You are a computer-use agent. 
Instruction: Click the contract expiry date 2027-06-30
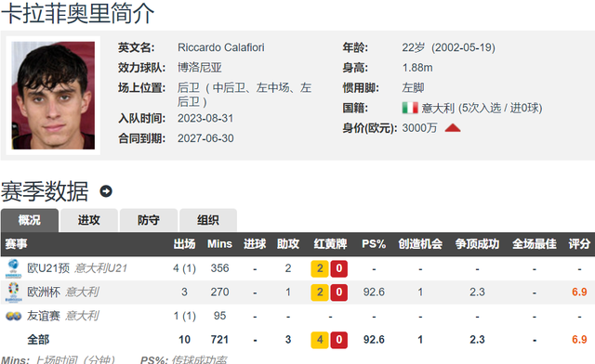205,138
